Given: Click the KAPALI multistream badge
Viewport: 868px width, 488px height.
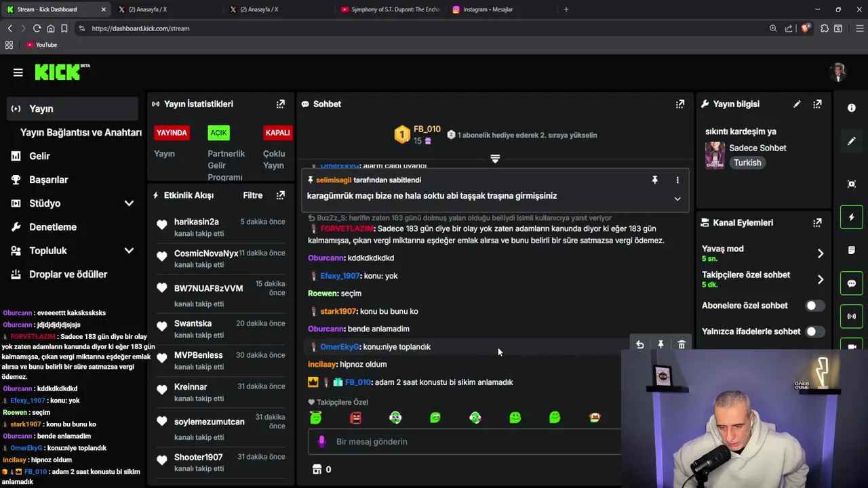Looking at the screenshot, I should [x=277, y=133].
